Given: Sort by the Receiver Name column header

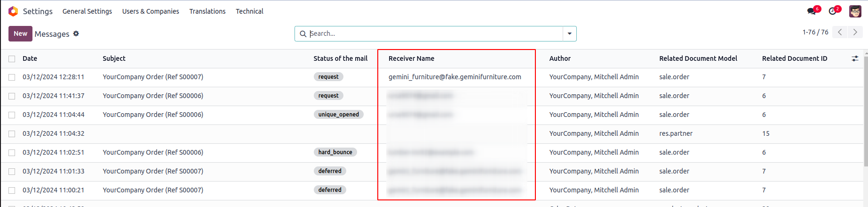Looking at the screenshot, I should pos(411,58).
